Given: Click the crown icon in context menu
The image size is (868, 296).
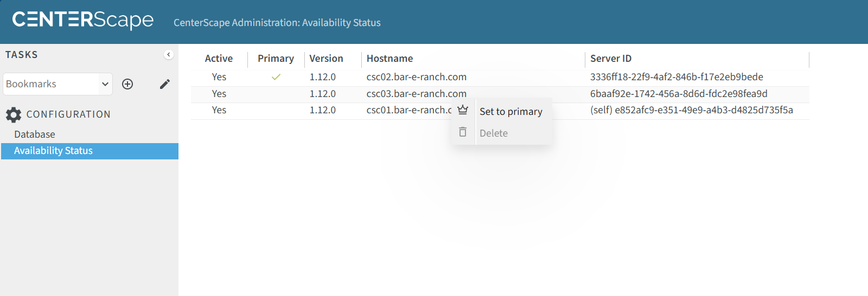Looking at the screenshot, I should 463,110.
